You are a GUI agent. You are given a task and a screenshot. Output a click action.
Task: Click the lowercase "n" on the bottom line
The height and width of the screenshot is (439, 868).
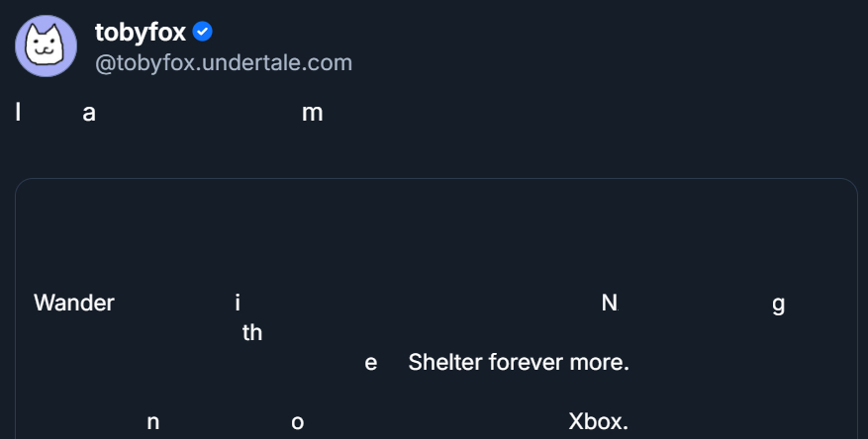[x=153, y=422]
